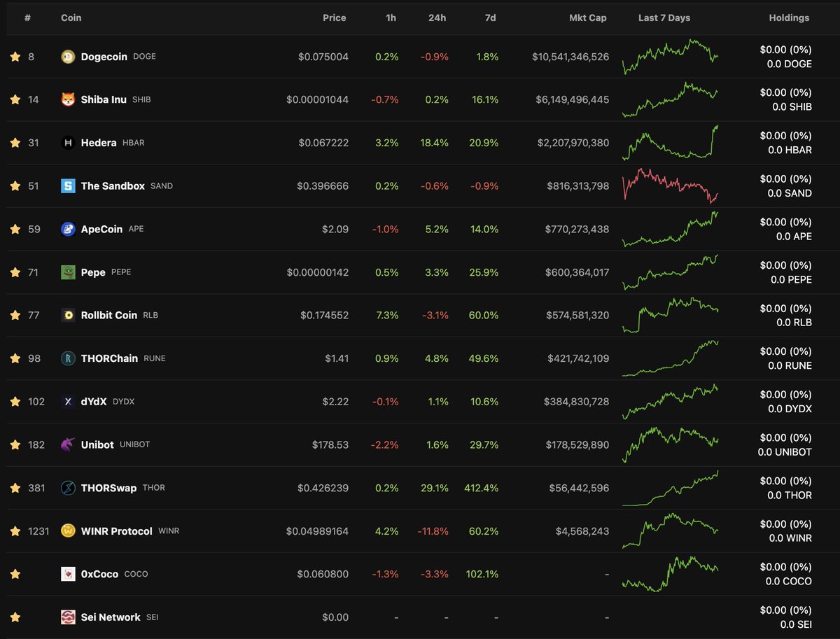Click the WINR Protocol logo
Viewport: 840px width, 639px height.
(x=68, y=531)
